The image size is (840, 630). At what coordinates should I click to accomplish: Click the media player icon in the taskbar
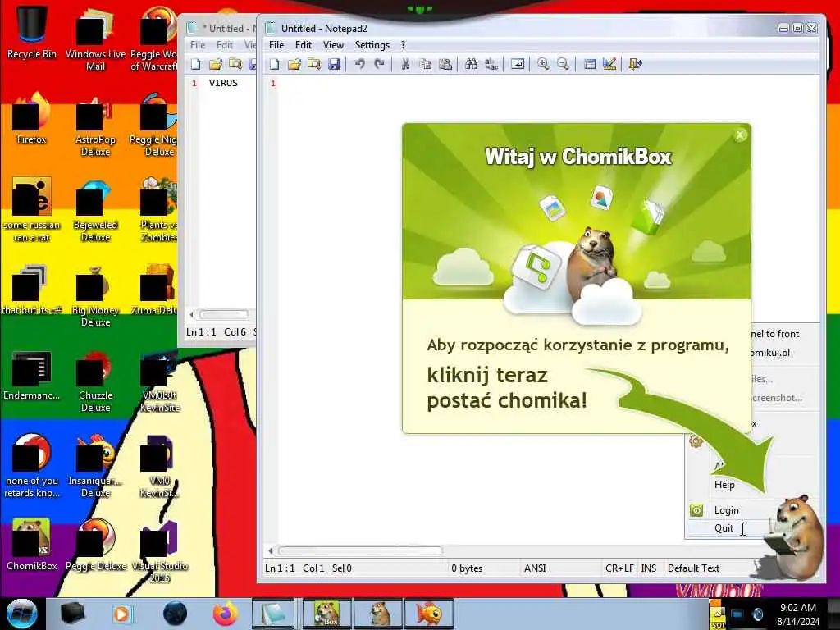tap(122, 614)
